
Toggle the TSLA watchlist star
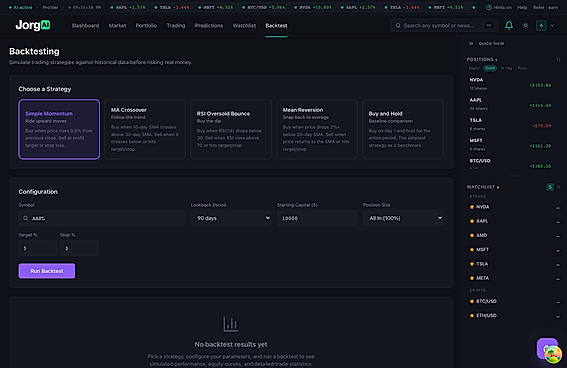click(x=472, y=264)
